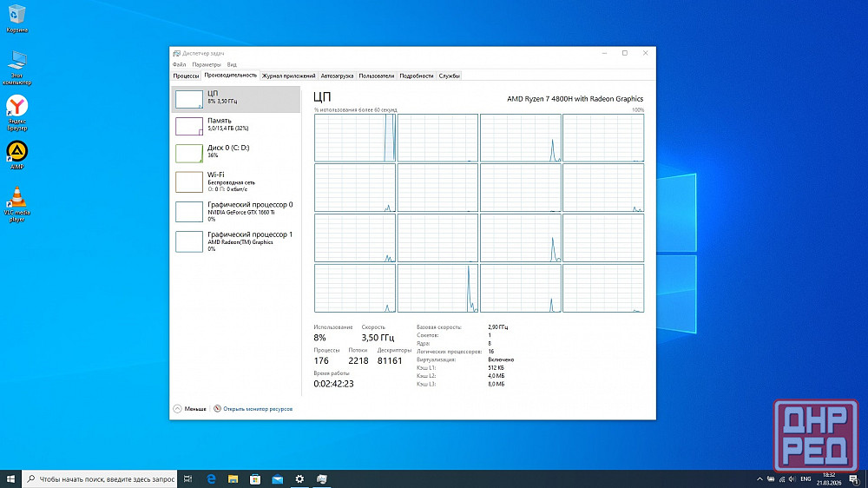Open the Параметры menu

click(x=207, y=64)
